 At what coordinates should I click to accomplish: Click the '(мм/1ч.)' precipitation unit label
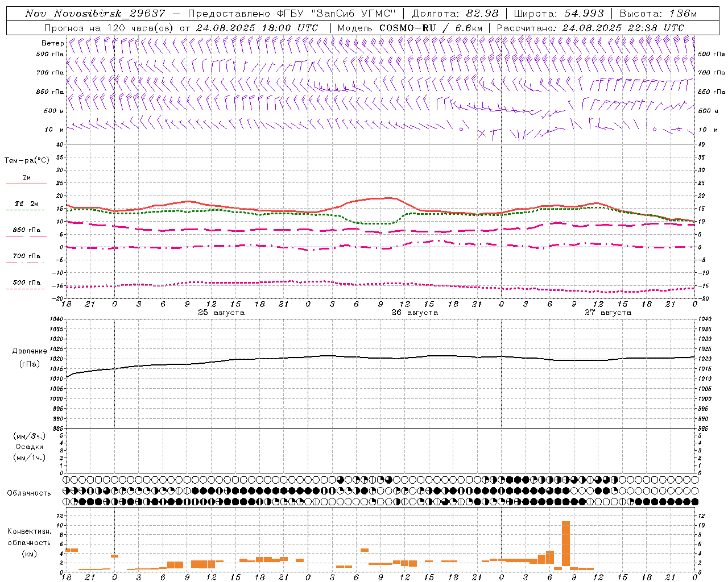(x=30, y=458)
